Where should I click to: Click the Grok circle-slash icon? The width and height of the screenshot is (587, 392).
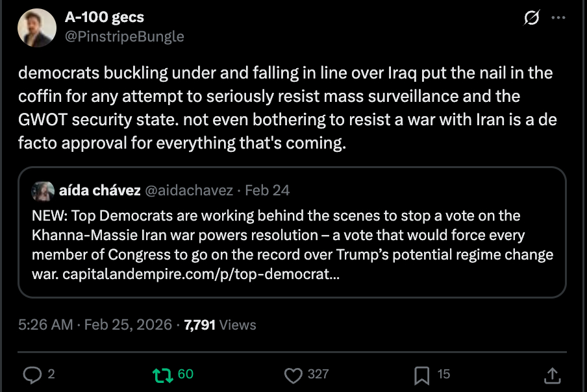click(x=531, y=19)
